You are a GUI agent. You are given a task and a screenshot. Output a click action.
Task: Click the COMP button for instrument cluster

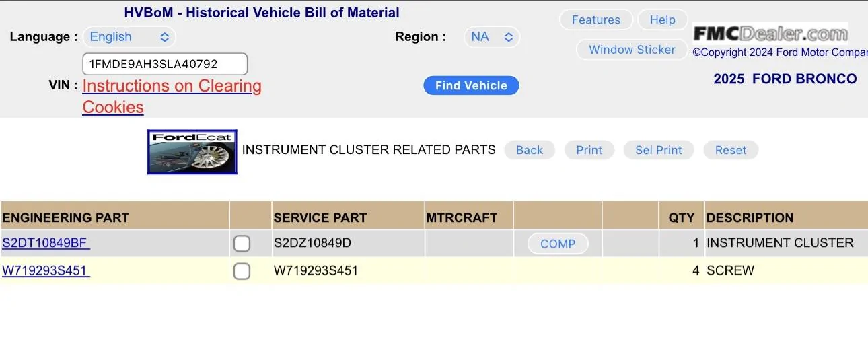558,244
